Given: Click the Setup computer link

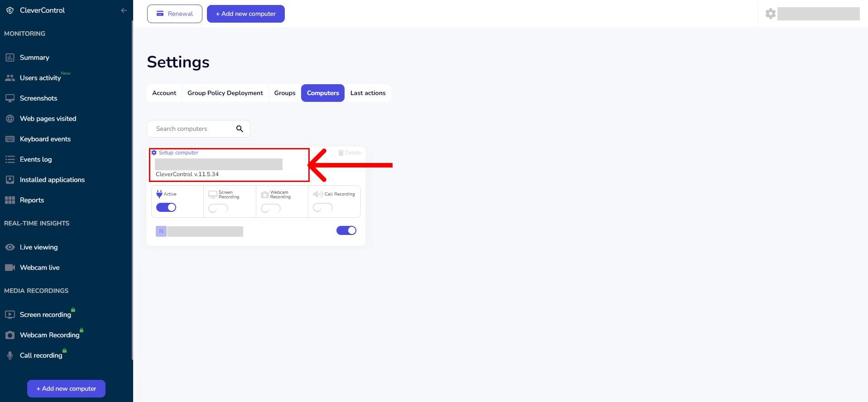Looking at the screenshot, I should 178,153.
